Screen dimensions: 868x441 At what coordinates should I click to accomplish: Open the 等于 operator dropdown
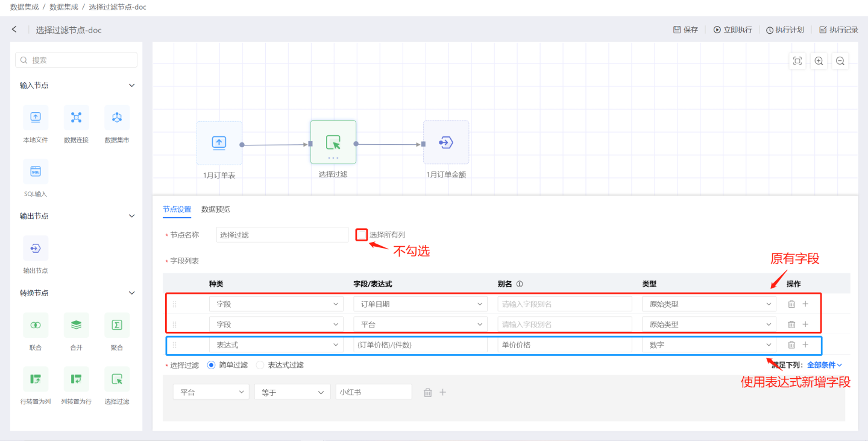pyautogui.click(x=292, y=392)
